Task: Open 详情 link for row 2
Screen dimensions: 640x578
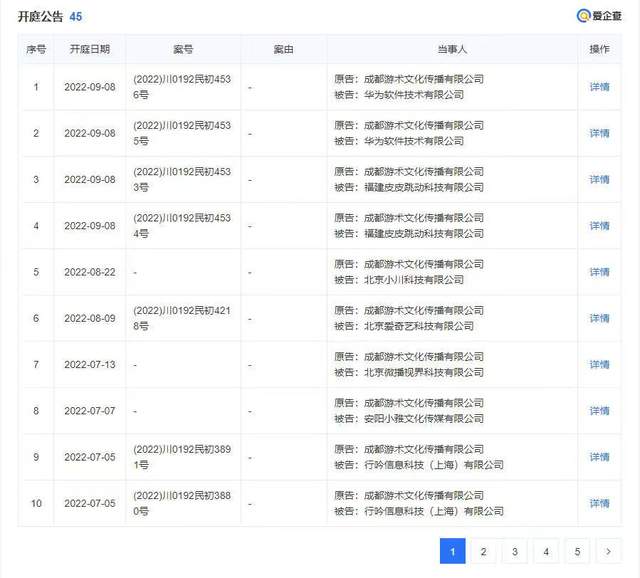Action: [599, 133]
